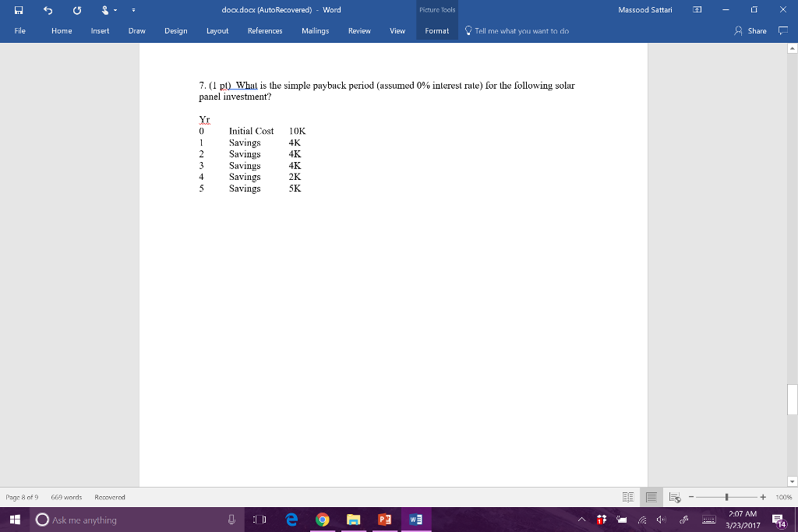Viewport: 798px width, 532px height.
Task: Open Customize Quick Access Toolbar arrow
Action: (133, 9)
